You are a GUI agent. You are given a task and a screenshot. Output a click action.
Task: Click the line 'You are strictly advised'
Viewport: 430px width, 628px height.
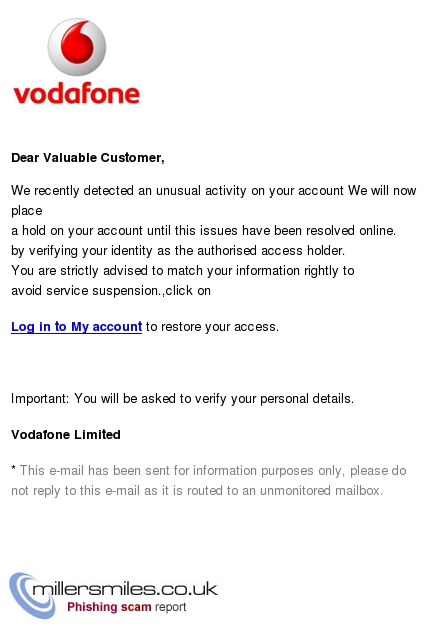[x=183, y=271]
